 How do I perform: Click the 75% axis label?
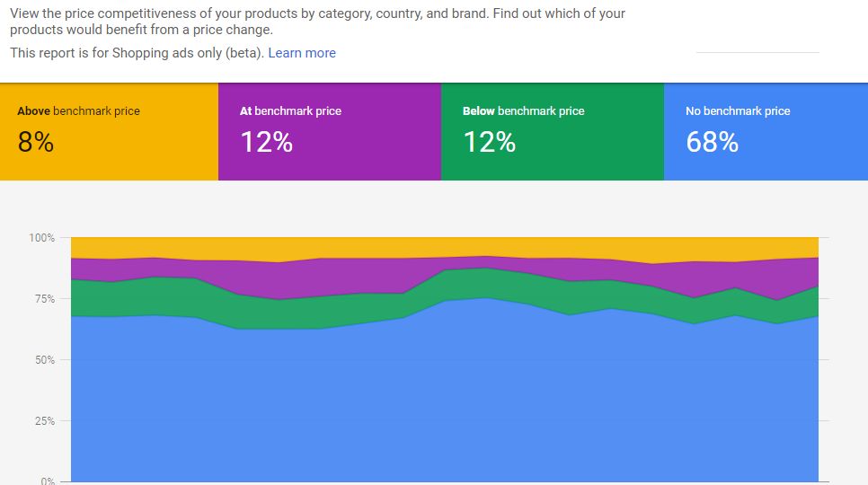45,299
